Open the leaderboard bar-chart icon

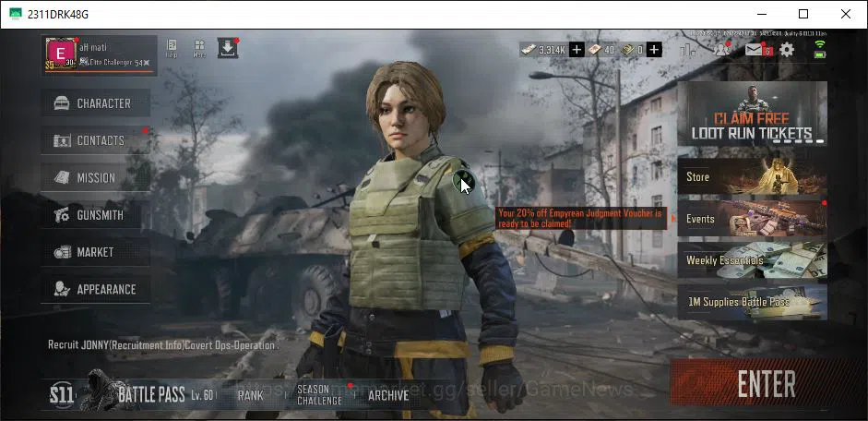click(x=687, y=50)
